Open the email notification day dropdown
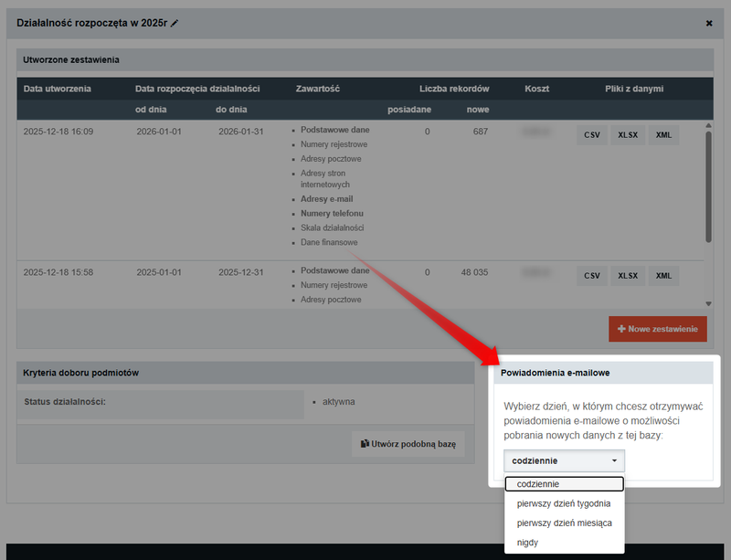 [564, 460]
